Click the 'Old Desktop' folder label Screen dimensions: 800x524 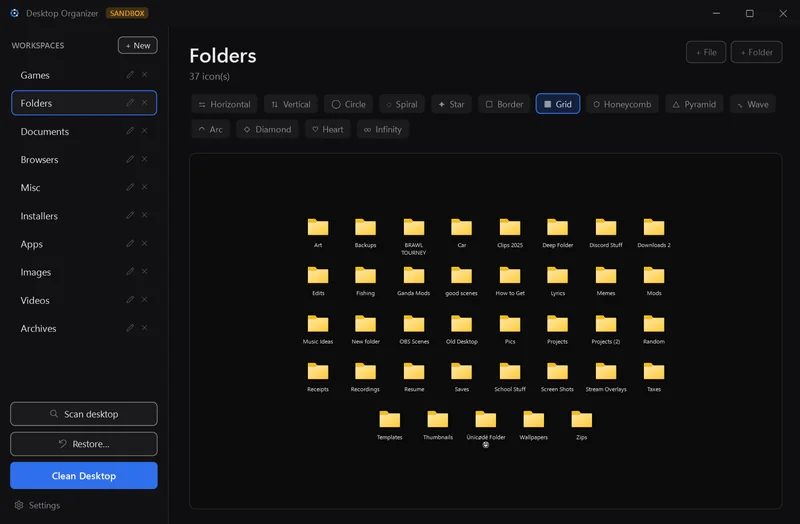pyautogui.click(x=462, y=341)
